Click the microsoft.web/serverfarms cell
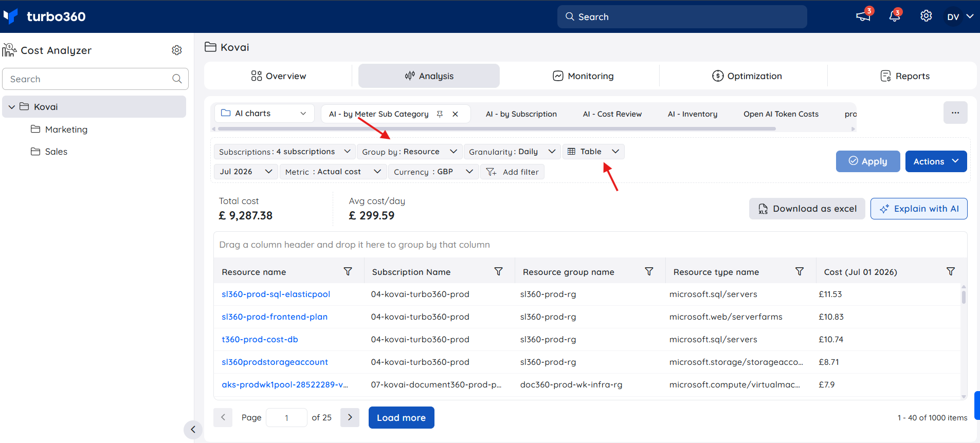Image resolution: width=980 pixels, height=443 pixels. pyautogui.click(x=726, y=317)
